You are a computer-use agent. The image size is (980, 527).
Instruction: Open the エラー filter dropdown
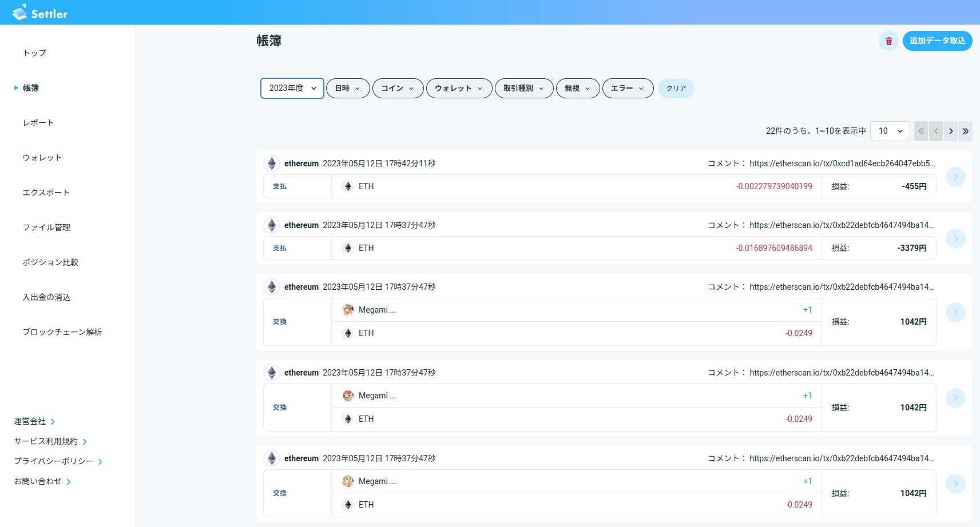628,89
